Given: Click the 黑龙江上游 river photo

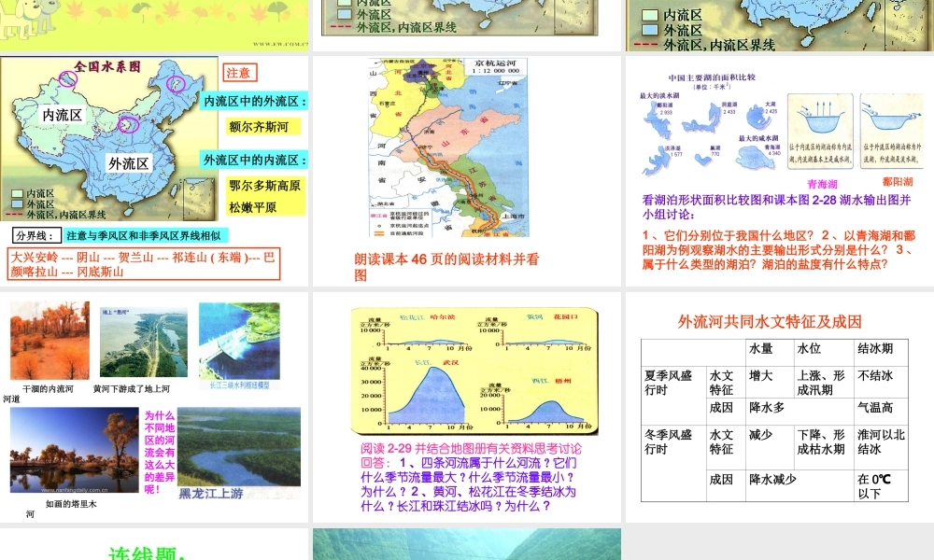Looking at the screenshot, I should [239, 447].
